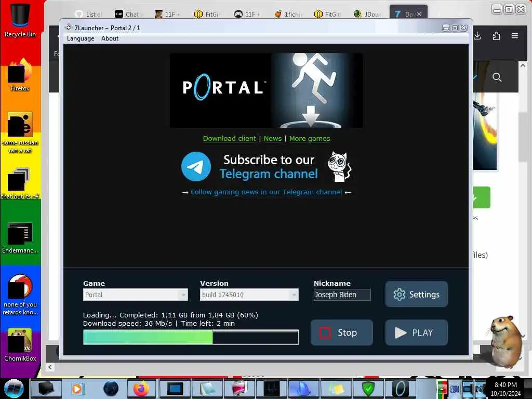Click the hamster desktop mascot

tap(505, 342)
